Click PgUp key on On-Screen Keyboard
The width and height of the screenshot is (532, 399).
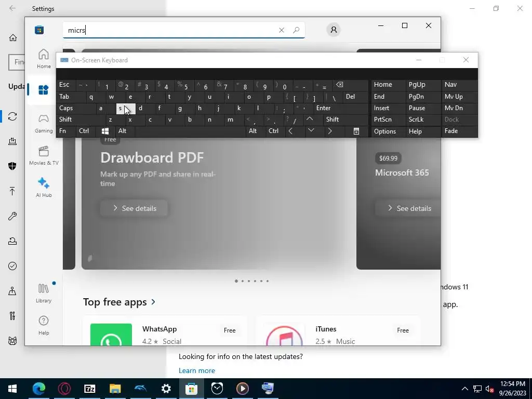tap(423, 85)
